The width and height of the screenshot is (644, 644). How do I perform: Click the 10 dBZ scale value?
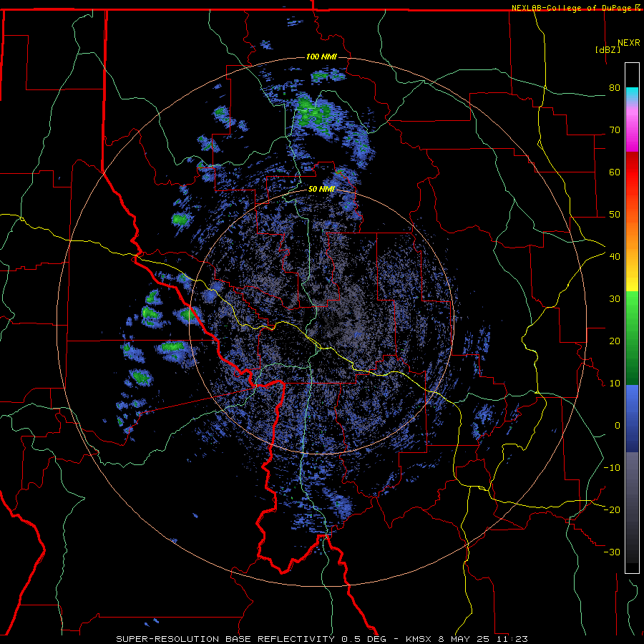point(615,384)
